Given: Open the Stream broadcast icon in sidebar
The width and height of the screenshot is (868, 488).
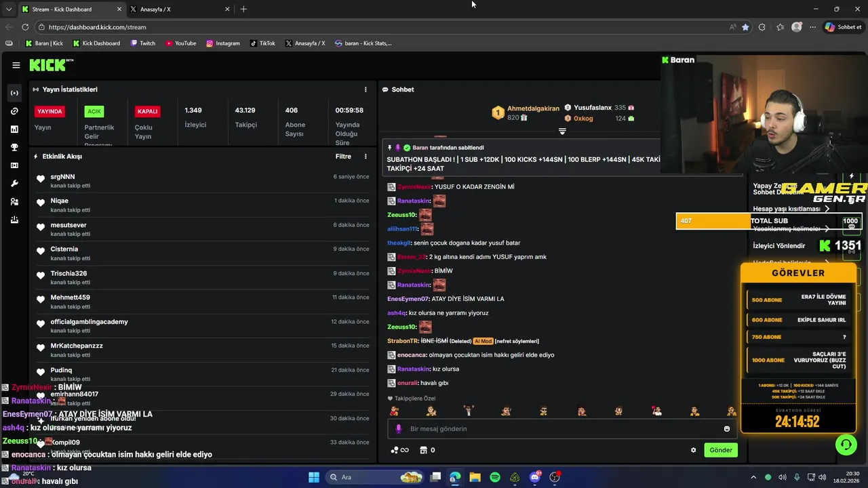Looking at the screenshot, I should [15, 93].
